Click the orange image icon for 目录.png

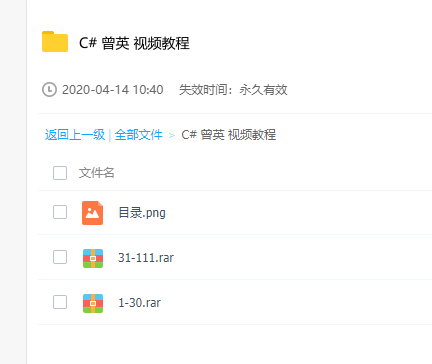(x=93, y=213)
